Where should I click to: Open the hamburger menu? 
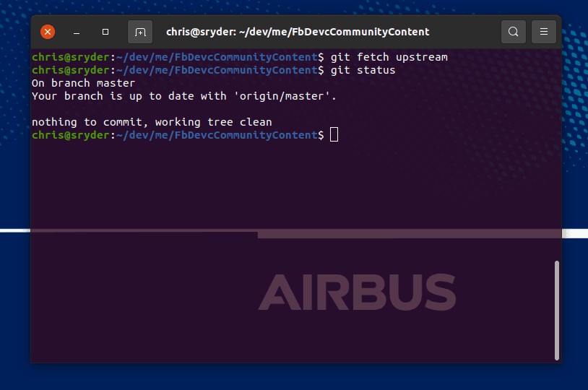tap(544, 32)
